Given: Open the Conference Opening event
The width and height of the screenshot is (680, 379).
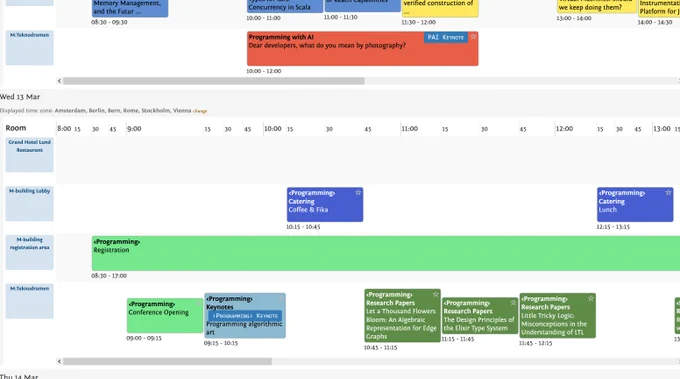Looking at the screenshot, I should pyautogui.click(x=165, y=316).
